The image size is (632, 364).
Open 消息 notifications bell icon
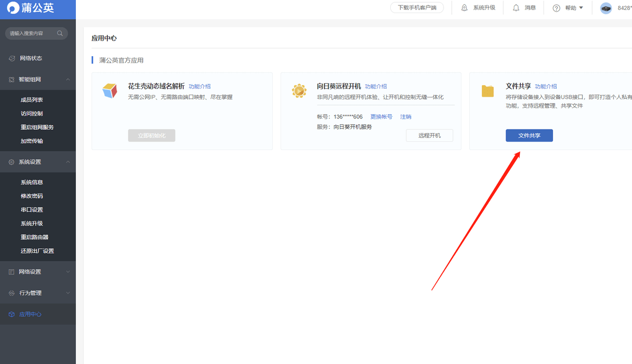516,8
